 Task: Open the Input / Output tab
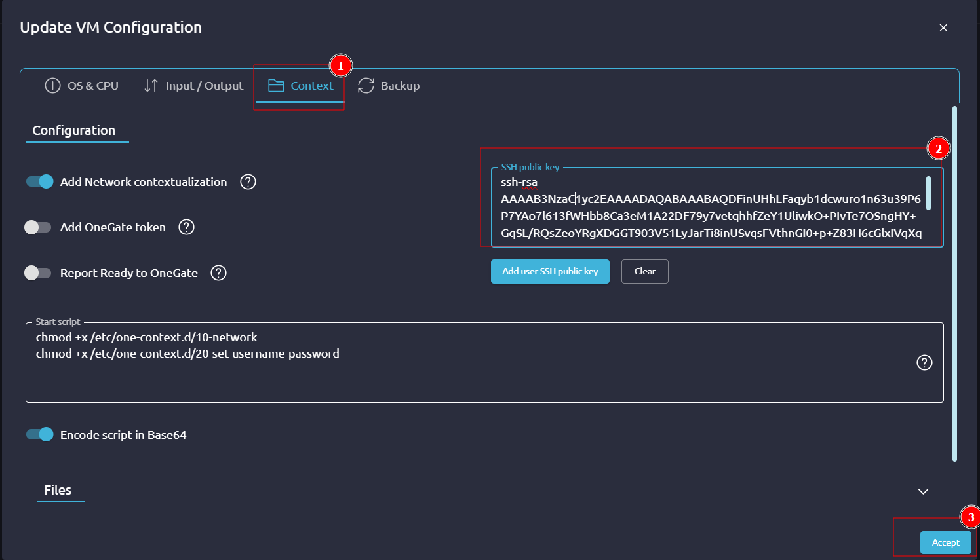click(x=204, y=86)
